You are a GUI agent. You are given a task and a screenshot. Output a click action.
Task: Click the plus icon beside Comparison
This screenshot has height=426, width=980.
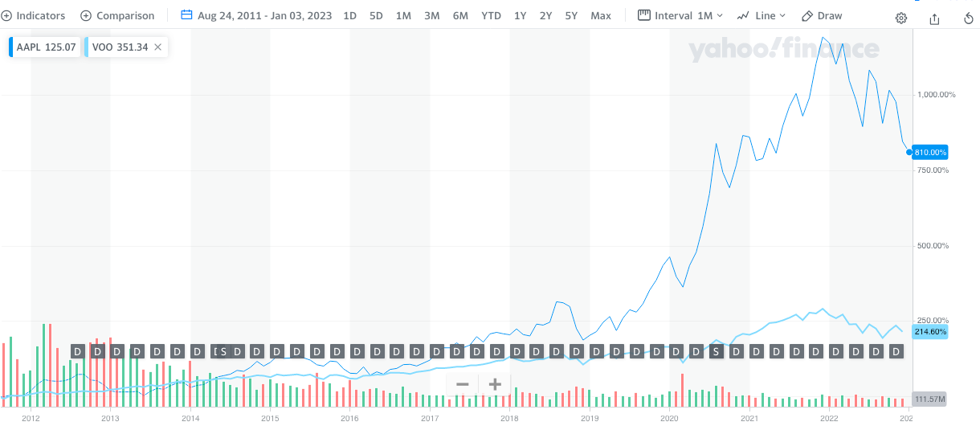click(x=86, y=15)
